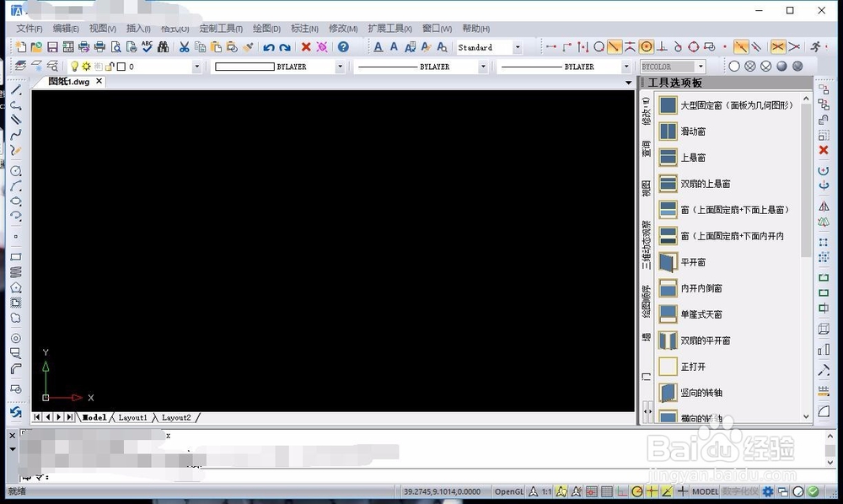
Task: Open the 文件(F) menu
Action: pyautogui.click(x=29, y=29)
